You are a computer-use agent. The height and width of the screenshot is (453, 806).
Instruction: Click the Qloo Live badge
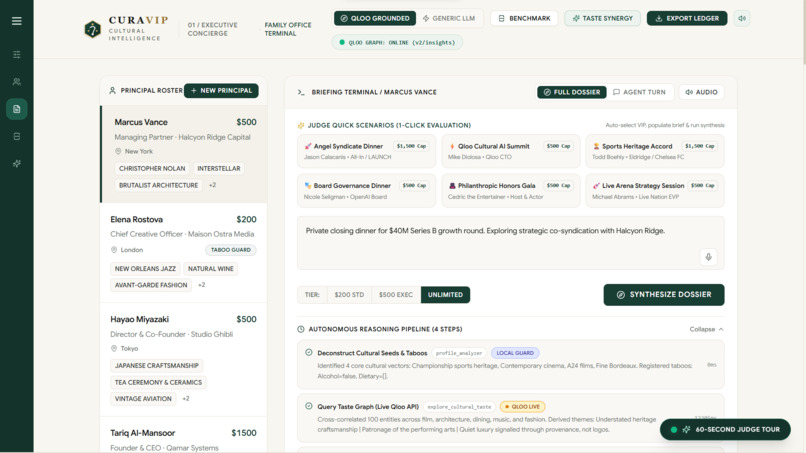point(522,407)
